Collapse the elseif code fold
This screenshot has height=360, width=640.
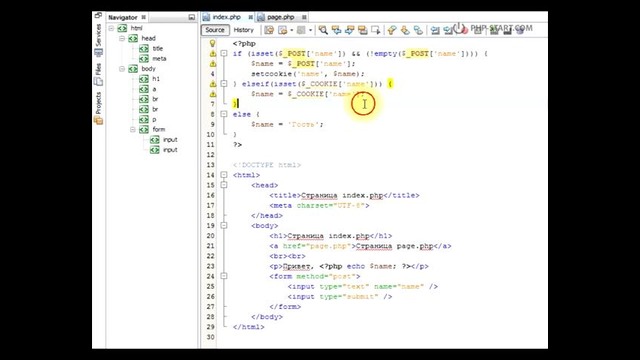click(224, 84)
